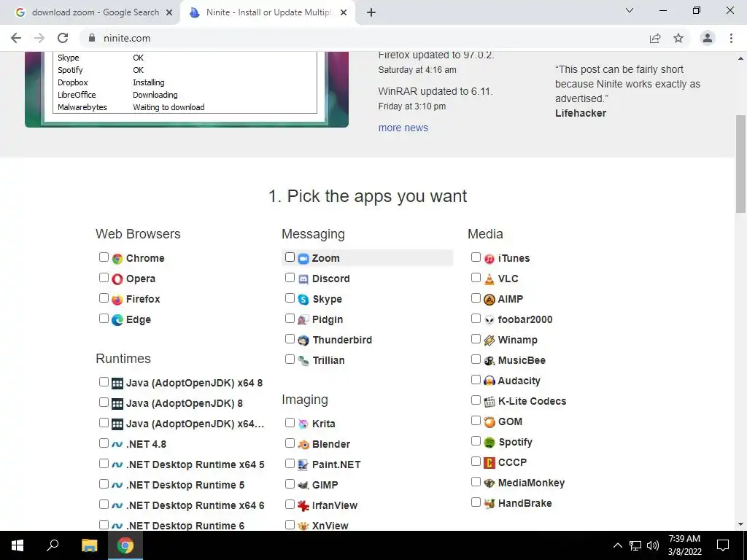Open the taskbar volume control
747x560 pixels.
click(x=653, y=545)
